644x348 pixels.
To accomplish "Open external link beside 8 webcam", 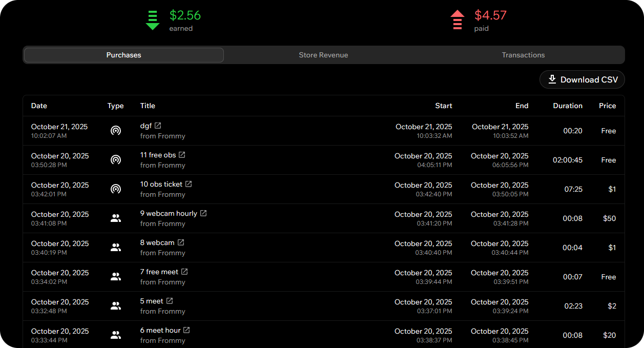I will (x=181, y=242).
